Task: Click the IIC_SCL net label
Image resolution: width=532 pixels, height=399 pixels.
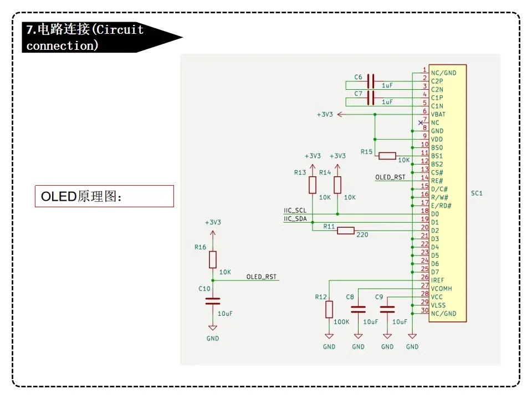Action: pos(295,211)
